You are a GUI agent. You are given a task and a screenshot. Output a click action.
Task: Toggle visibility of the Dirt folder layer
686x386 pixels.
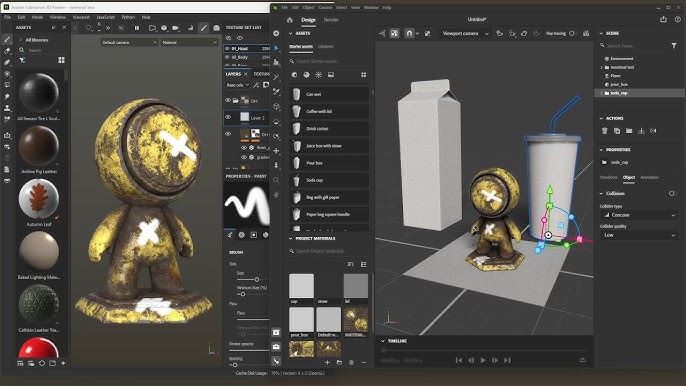coord(228,101)
